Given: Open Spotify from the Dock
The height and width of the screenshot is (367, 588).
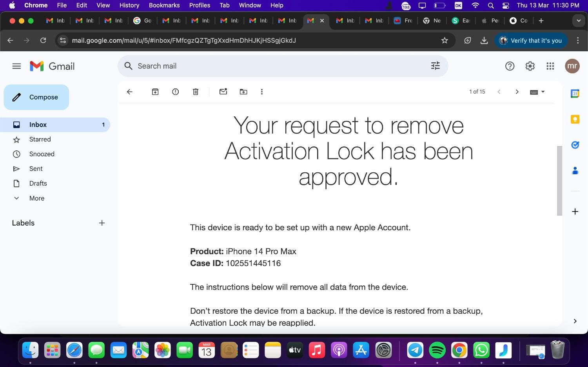Looking at the screenshot, I should [437, 350].
